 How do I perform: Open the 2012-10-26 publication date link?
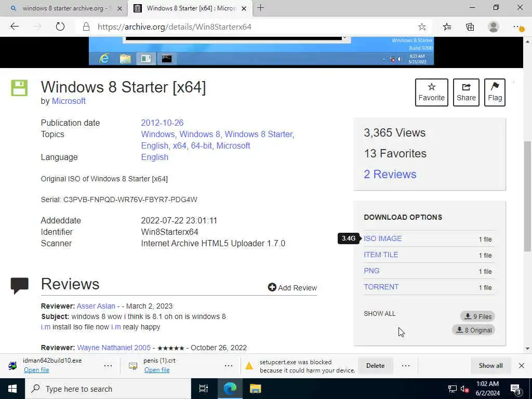coord(162,123)
